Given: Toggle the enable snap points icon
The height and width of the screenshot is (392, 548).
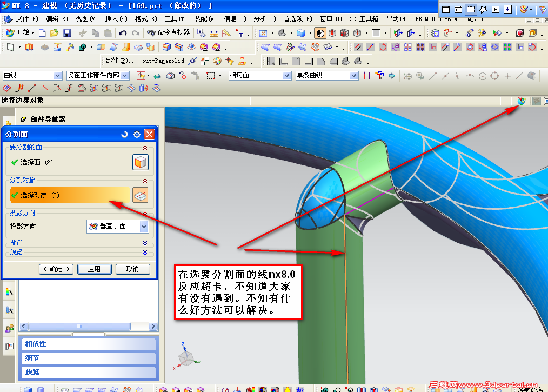Looking at the screenshot, I should tap(407, 76).
